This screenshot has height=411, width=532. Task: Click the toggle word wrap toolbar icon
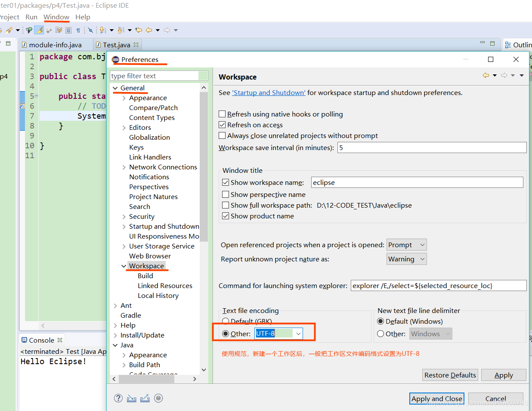[x=59, y=30]
